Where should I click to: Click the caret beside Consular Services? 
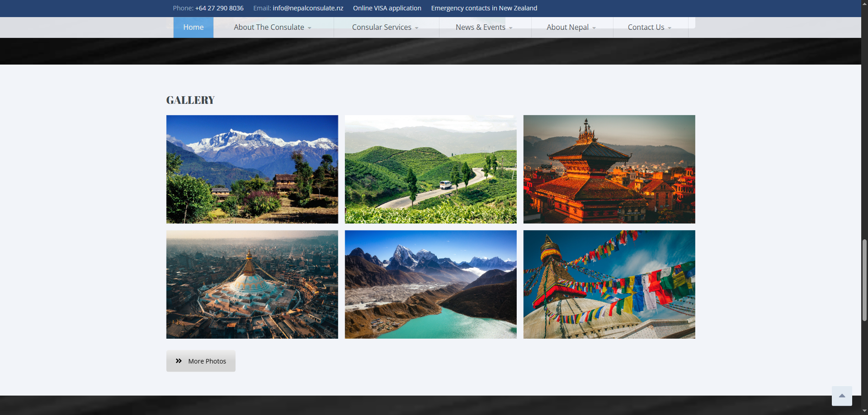tap(416, 28)
